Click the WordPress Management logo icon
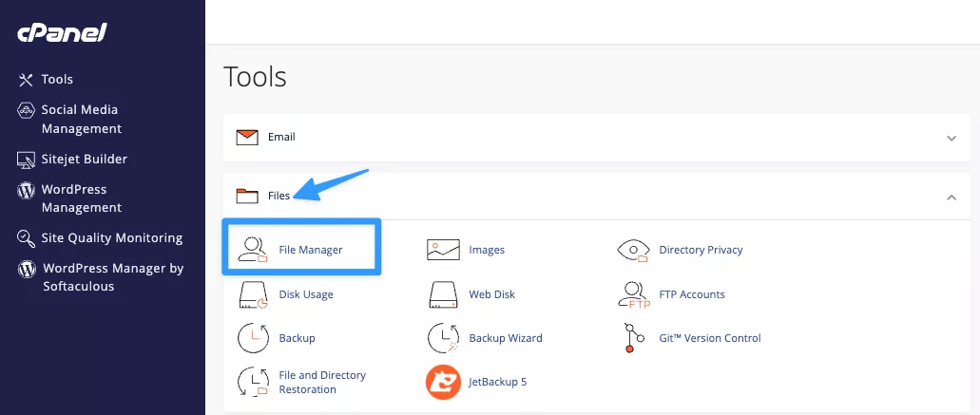 pyautogui.click(x=26, y=190)
